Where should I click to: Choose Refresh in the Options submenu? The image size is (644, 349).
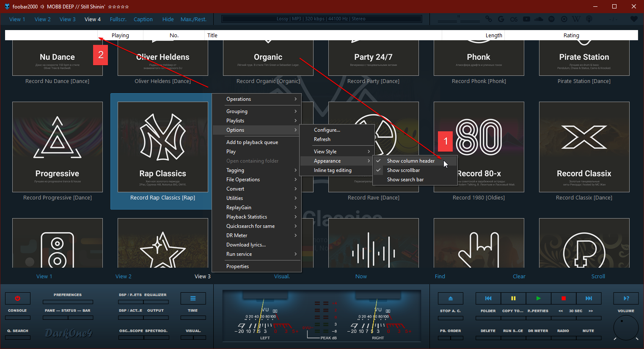[x=337, y=139]
